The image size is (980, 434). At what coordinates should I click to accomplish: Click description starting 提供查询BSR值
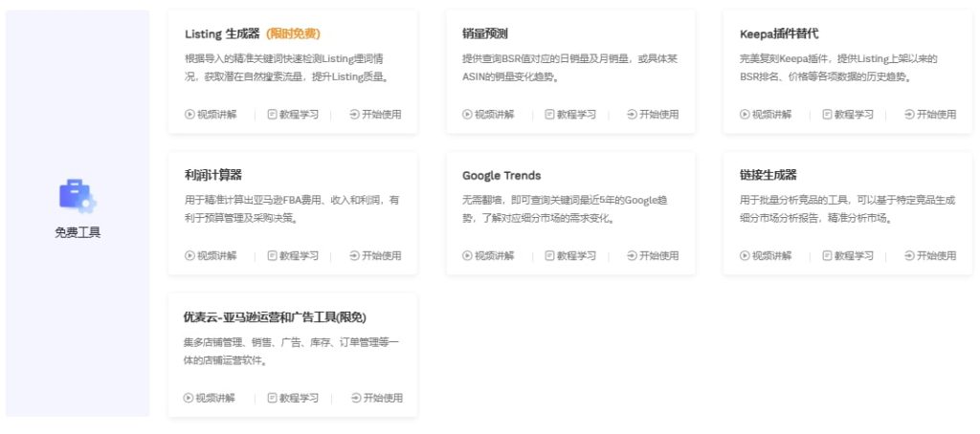click(570, 68)
